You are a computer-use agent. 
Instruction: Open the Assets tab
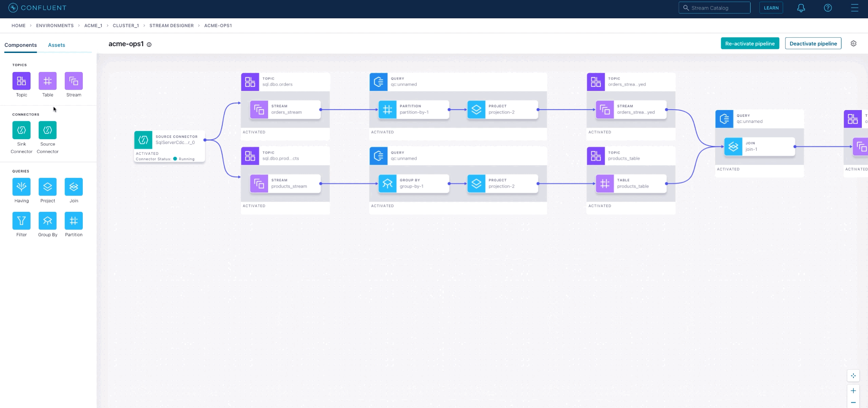(56, 45)
